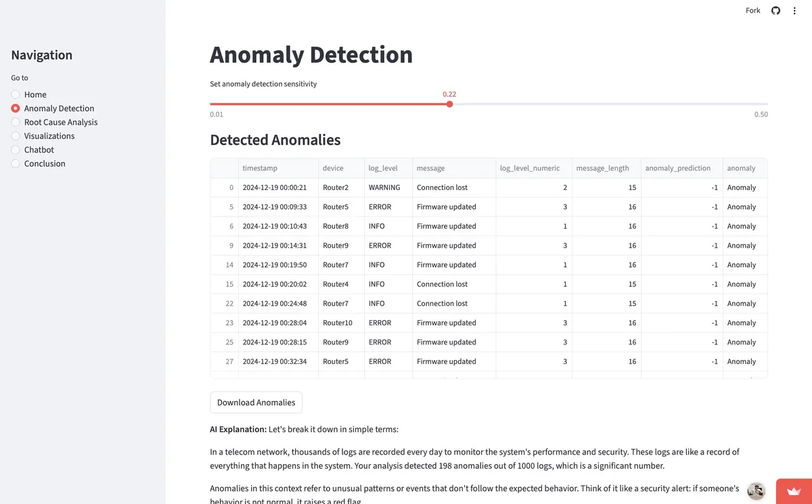812x504 pixels.
Task: Click the anomaly_prediction column header
Action: [x=679, y=168]
